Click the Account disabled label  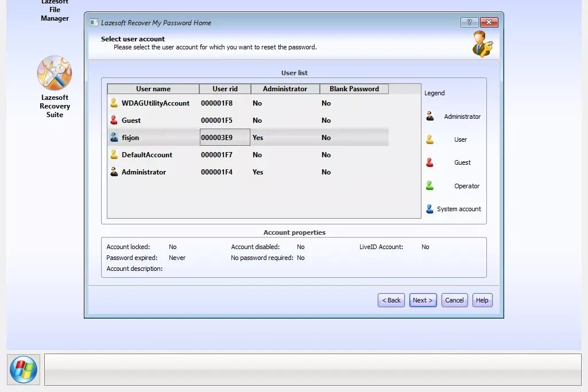click(255, 247)
